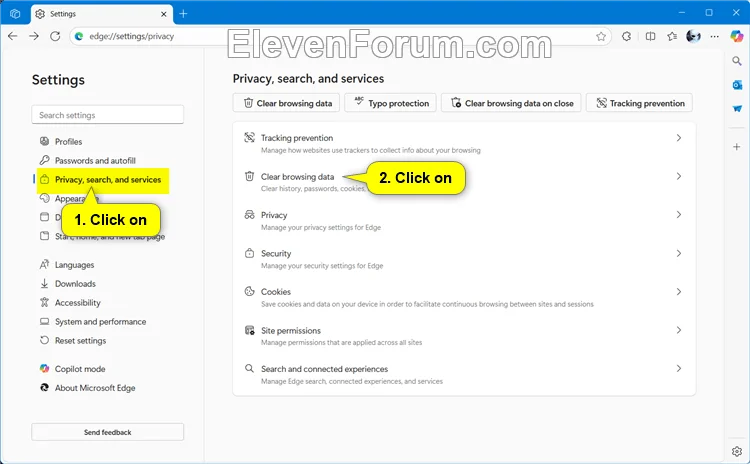Open a new tab with plus button
The width and height of the screenshot is (750, 464).
click(183, 14)
